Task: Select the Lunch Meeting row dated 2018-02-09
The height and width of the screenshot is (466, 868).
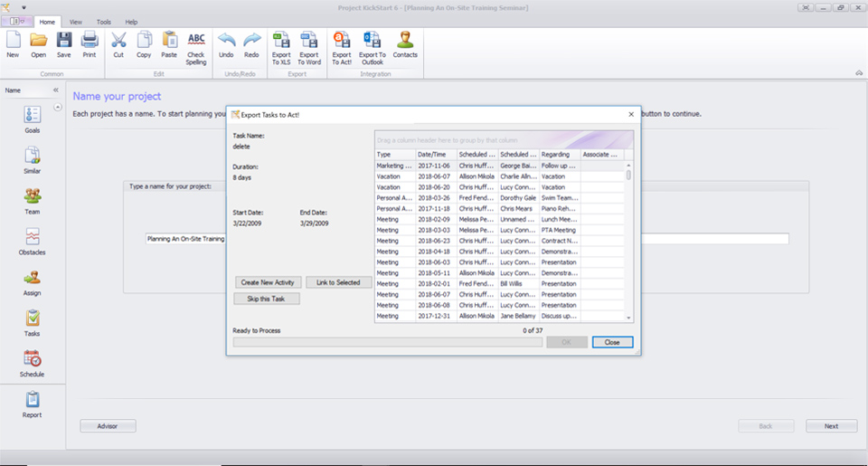Action: tap(500, 219)
